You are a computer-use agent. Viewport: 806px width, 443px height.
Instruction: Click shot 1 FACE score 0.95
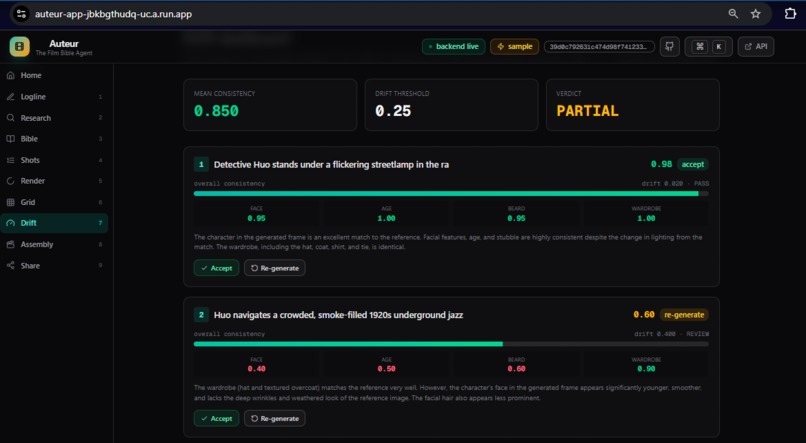point(257,218)
